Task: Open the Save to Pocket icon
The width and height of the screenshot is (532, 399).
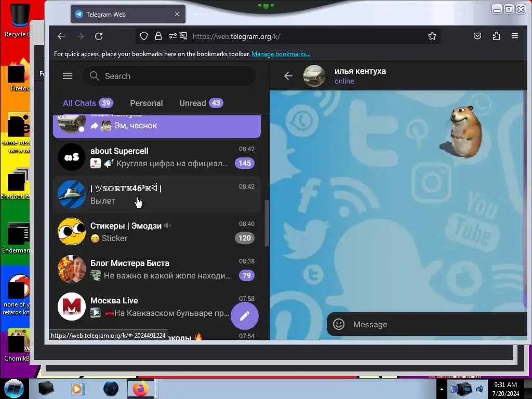Action: 477,36
